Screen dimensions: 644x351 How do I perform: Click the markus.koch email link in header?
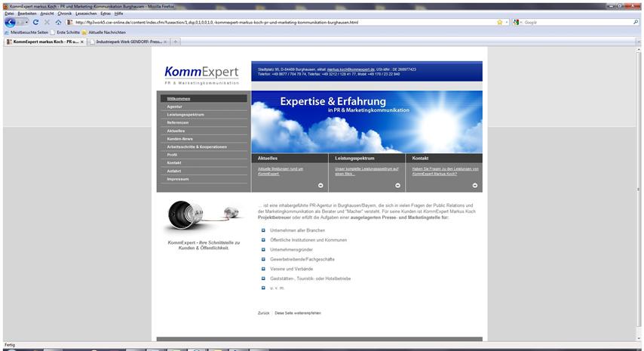(x=351, y=69)
